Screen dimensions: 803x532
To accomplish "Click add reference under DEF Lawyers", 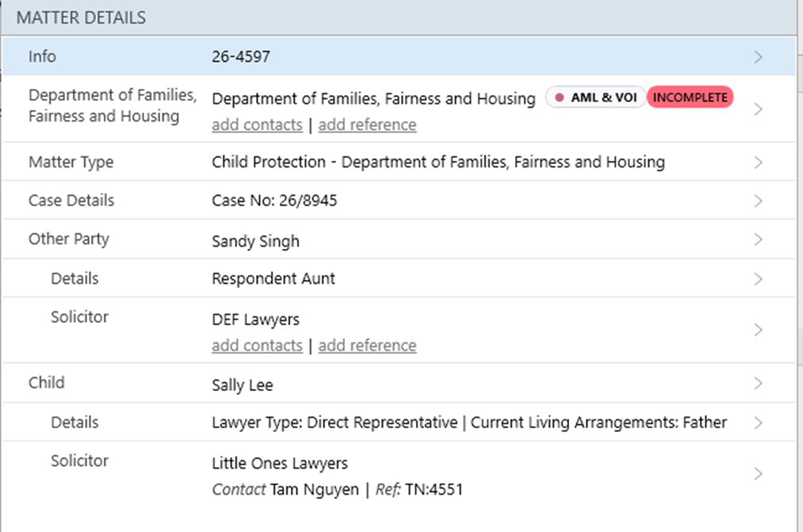I will click(x=367, y=346).
